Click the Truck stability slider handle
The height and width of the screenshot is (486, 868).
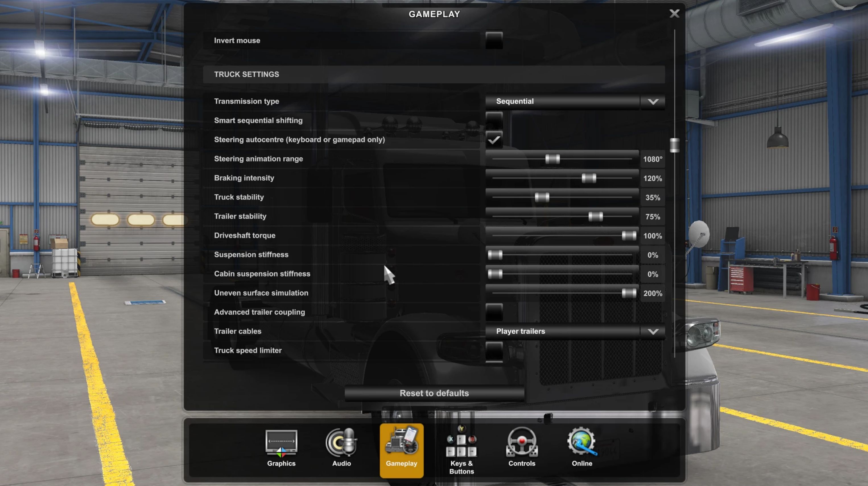(x=542, y=197)
